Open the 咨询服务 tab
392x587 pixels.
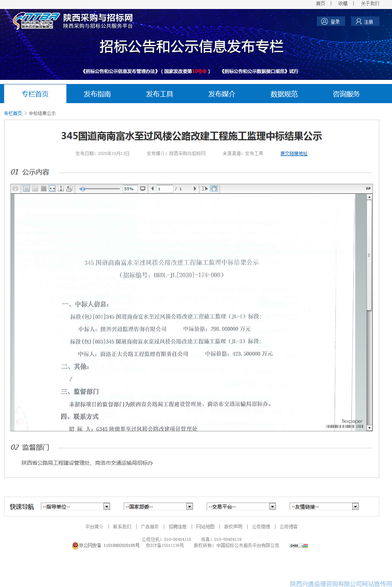(x=347, y=94)
